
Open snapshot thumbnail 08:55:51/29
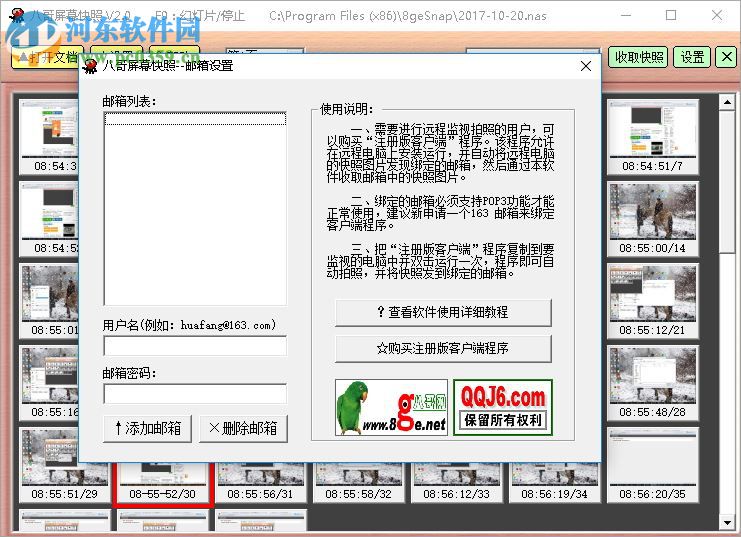(x=65, y=465)
